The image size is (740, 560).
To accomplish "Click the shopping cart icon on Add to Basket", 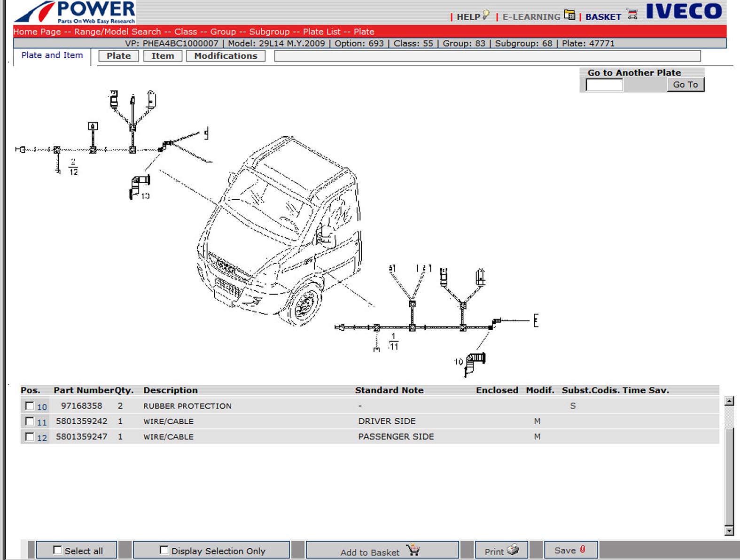I will click(x=413, y=549).
